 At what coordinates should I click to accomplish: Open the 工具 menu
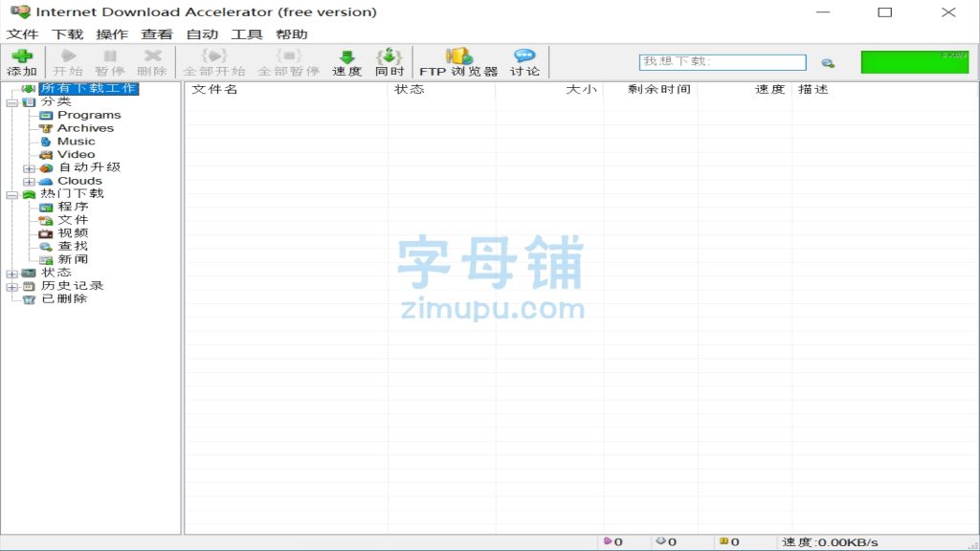coord(247,34)
